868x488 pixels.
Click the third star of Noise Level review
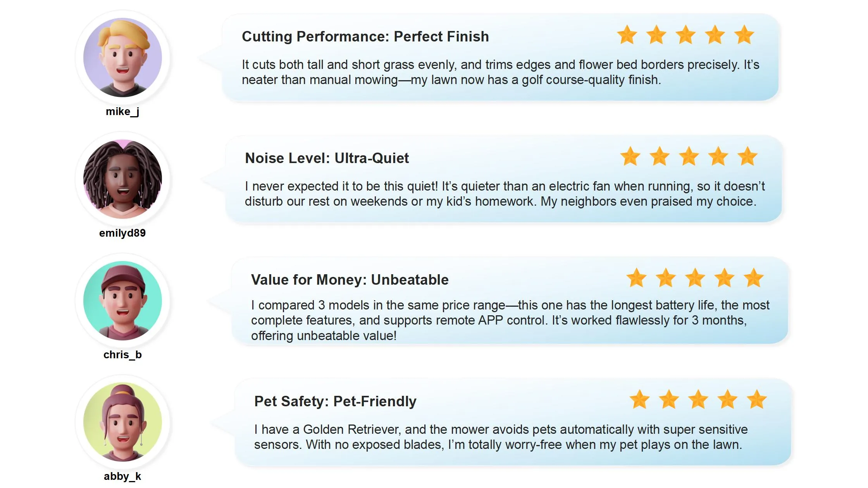pos(689,156)
